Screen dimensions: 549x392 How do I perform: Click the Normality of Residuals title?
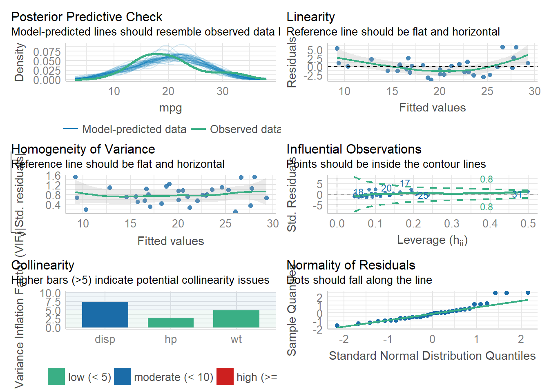point(351,265)
